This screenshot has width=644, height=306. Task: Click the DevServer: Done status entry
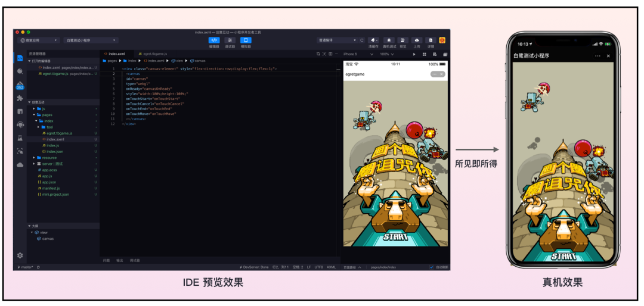pyautogui.click(x=254, y=267)
